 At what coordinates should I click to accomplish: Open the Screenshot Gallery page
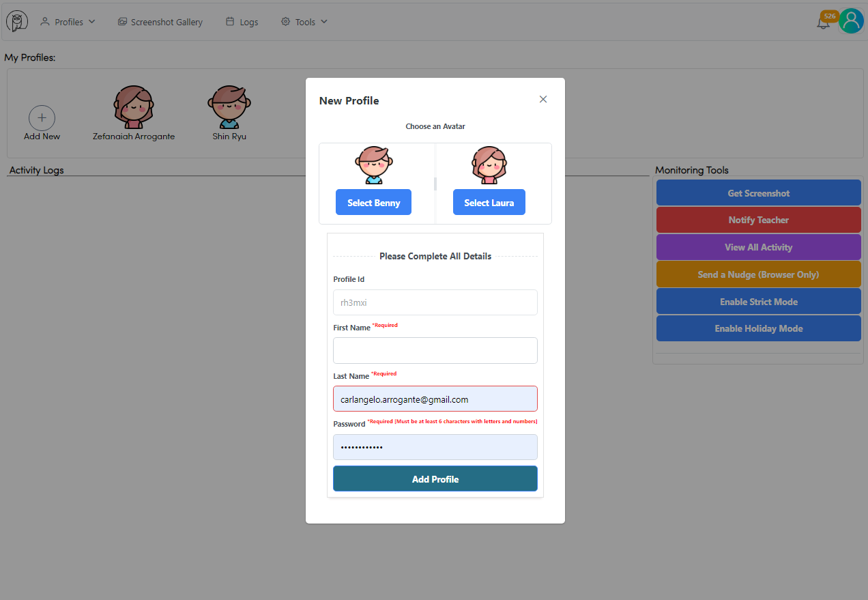point(160,22)
